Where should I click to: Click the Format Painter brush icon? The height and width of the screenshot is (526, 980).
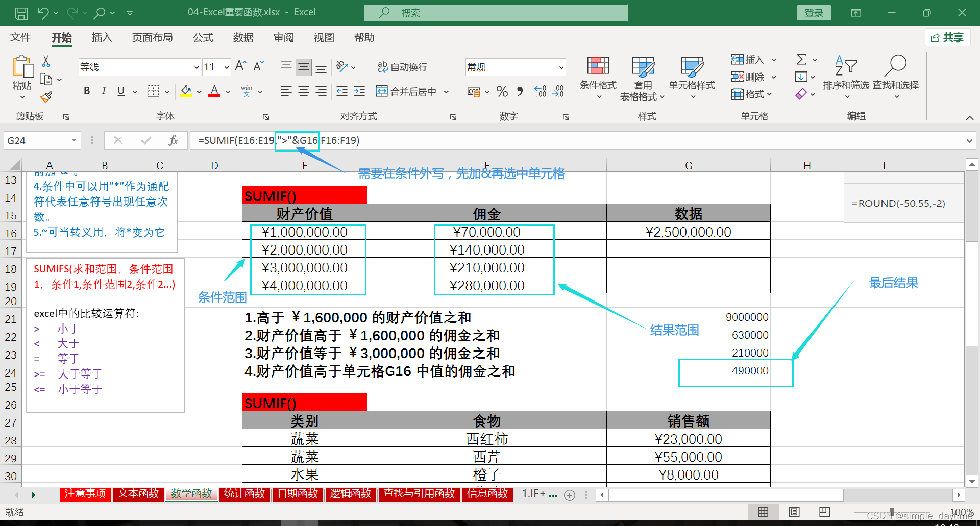pyautogui.click(x=46, y=96)
